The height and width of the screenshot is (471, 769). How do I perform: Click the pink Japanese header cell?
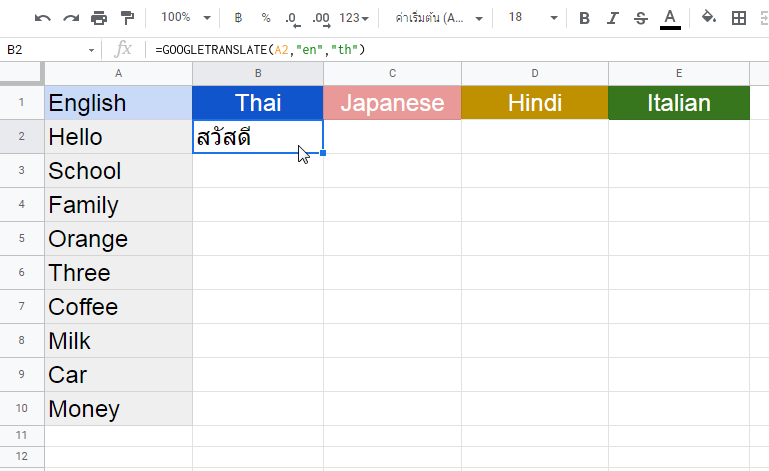392,103
